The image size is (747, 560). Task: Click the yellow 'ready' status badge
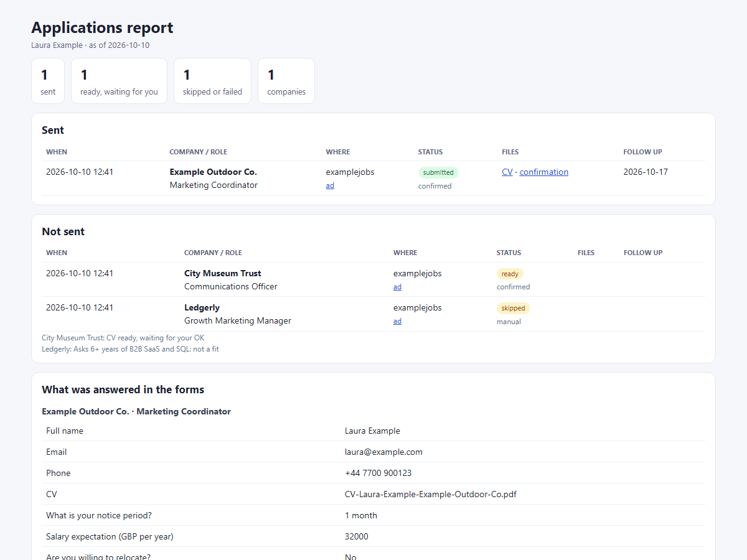click(510, 274)
